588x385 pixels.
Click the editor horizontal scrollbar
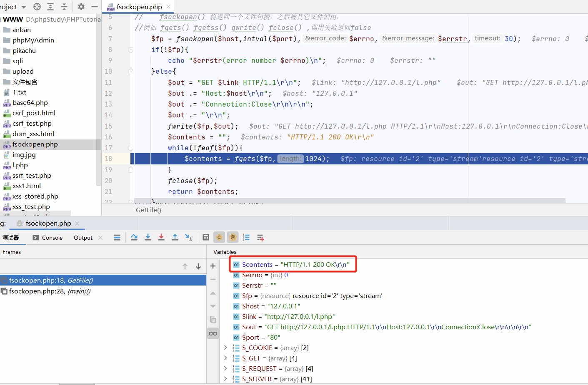pos(349,201)
